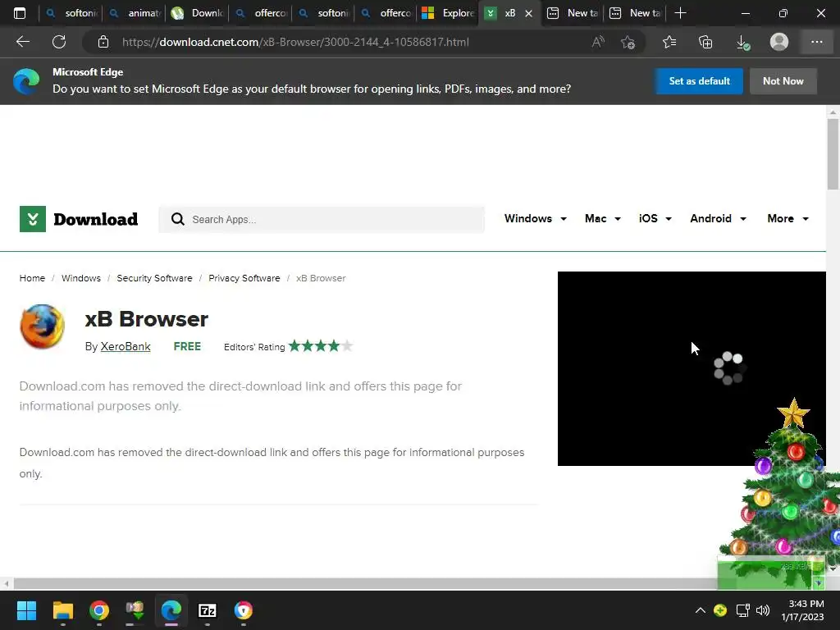Viewport: 840px width, 630px height.
Task: Open File Explorer from the taskbar
Action: 62,610
